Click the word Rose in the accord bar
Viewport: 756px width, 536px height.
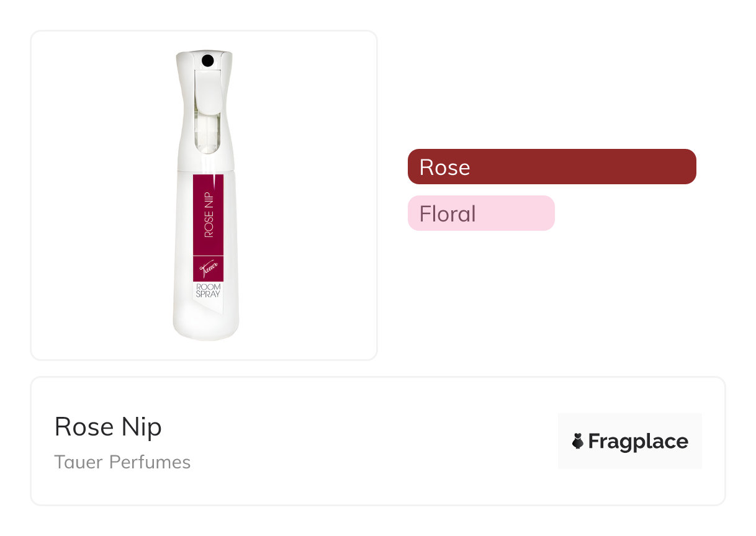[444, 167]
